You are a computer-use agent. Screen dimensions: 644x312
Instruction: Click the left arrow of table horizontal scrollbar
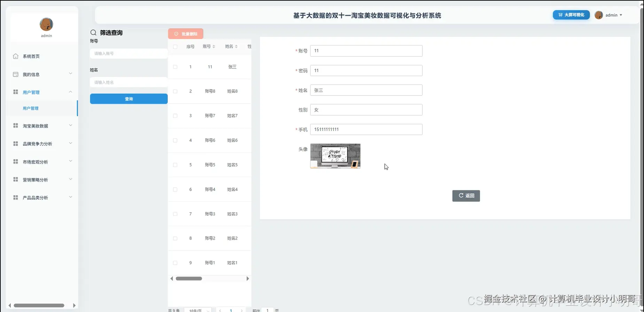172,279
